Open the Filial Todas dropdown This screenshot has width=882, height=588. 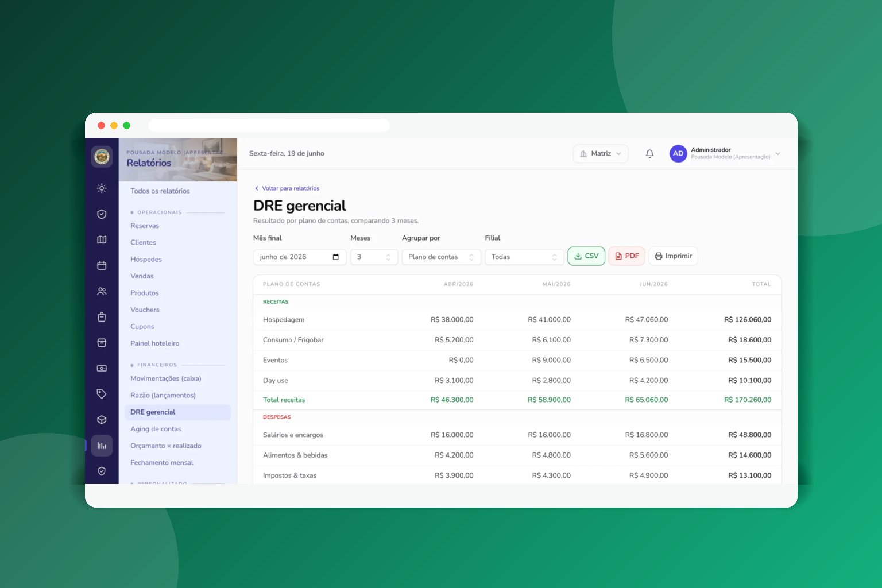click(x=524, y=257)
